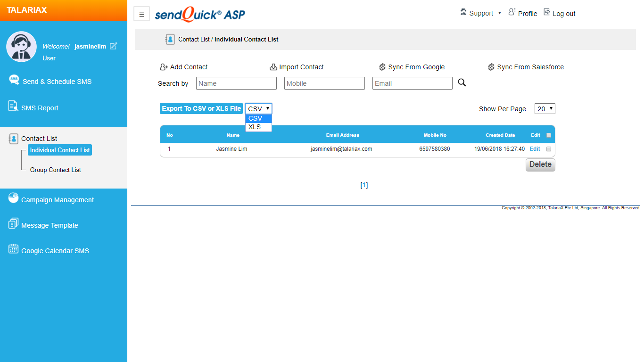
Task: Click the Delete button
Action: [540, 165]
